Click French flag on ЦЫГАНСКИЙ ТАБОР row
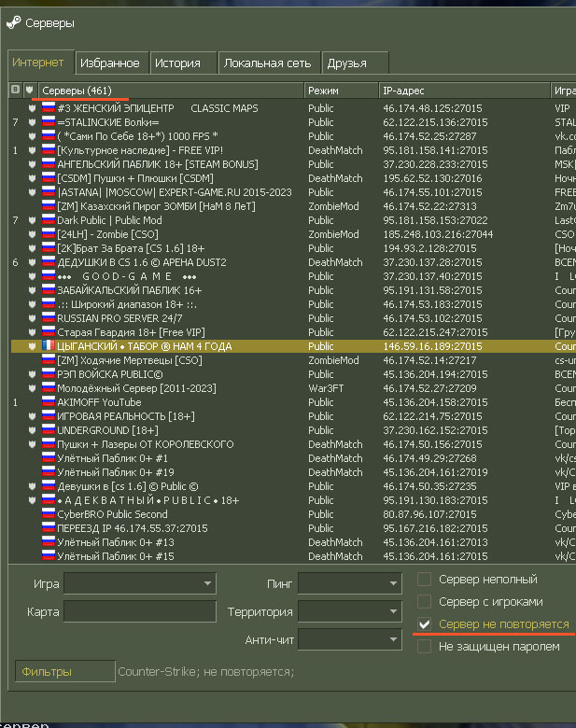Viewport: 576px width, 728px height. [x=49, y=346]
